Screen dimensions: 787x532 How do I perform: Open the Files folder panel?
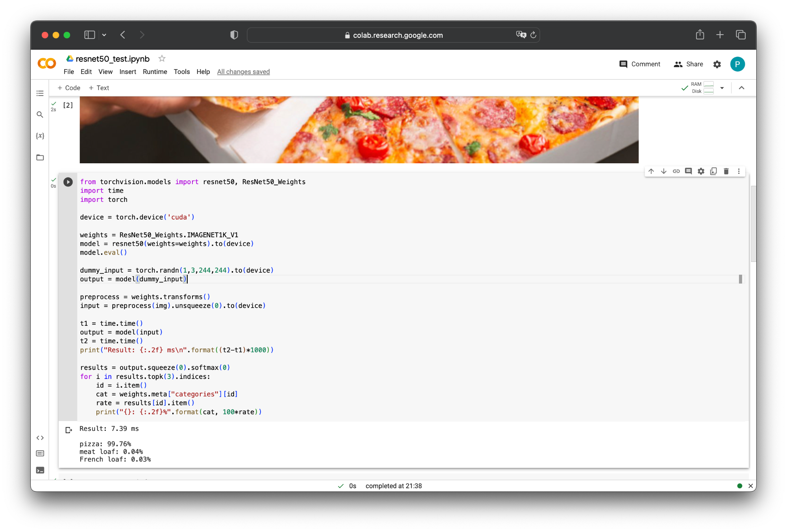(40, 157)
